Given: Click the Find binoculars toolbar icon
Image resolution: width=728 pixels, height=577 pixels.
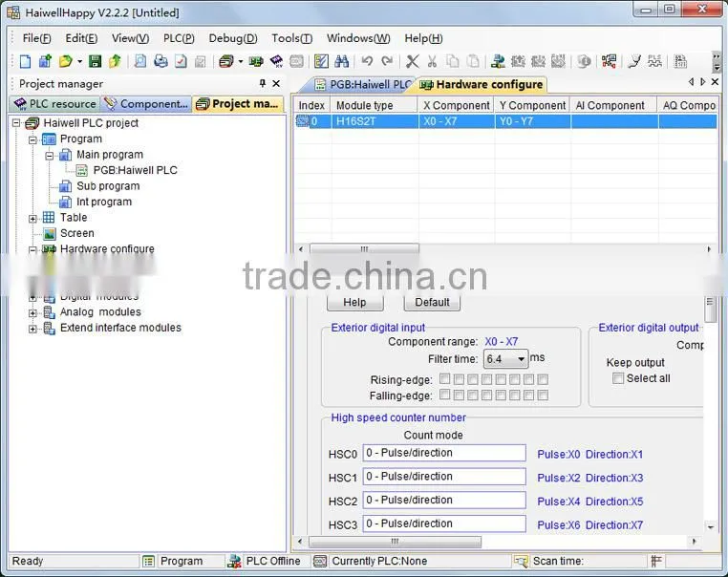Looking at the screenshot, I should click(x=342, y=61).
